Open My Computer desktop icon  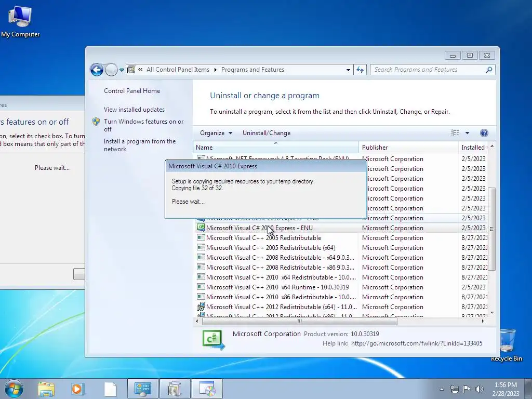coord(20,22)
